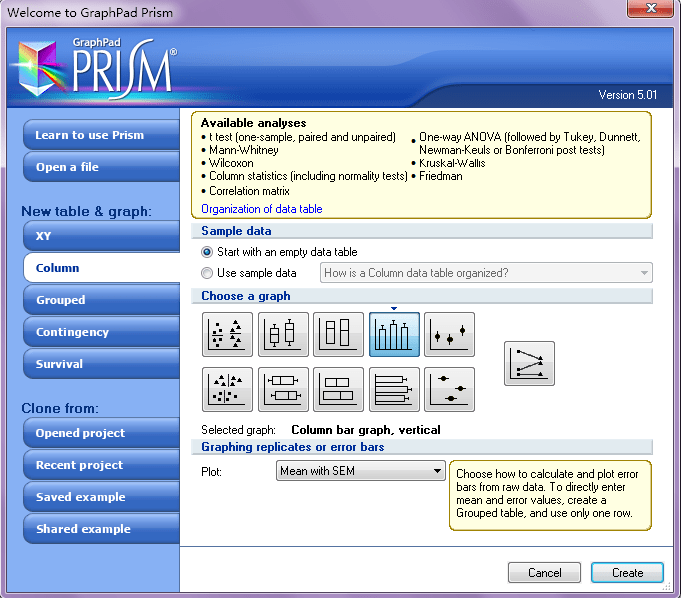The height and width of the screenshot is (598, 681).
Task: Clone from Saved example
Action: click(102, 497)
